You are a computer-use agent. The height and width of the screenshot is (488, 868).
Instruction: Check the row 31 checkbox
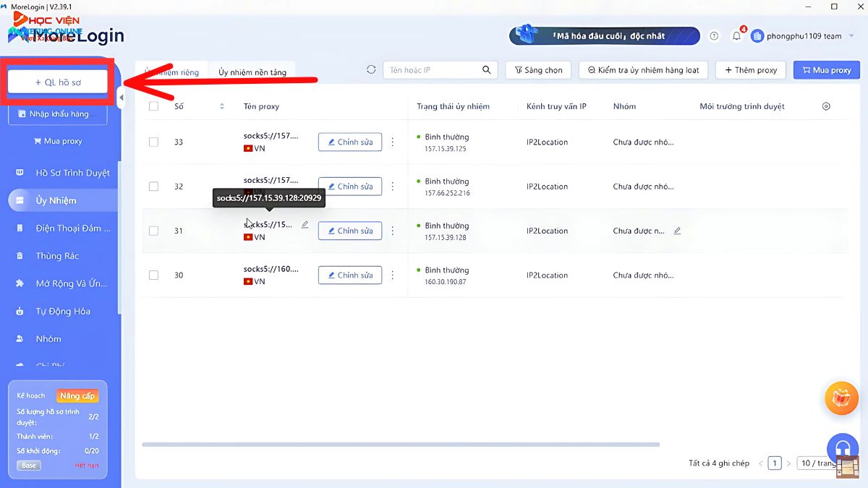tap(153, 231)
